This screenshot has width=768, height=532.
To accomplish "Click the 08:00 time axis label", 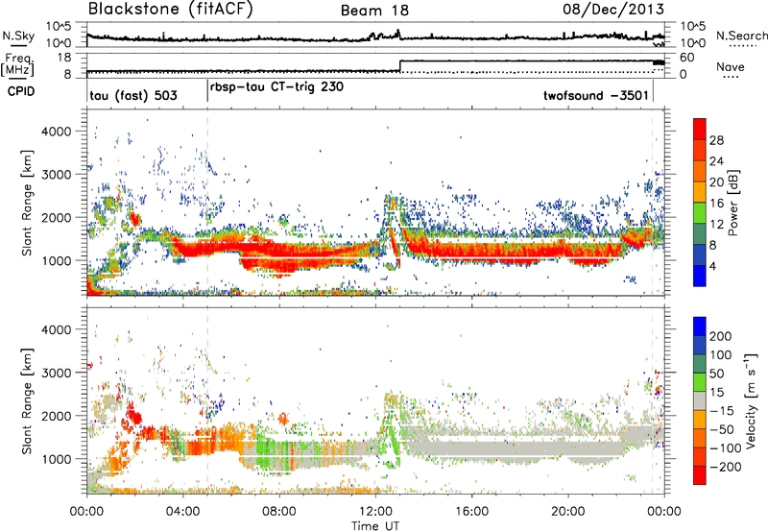I will tap(279, 512).
